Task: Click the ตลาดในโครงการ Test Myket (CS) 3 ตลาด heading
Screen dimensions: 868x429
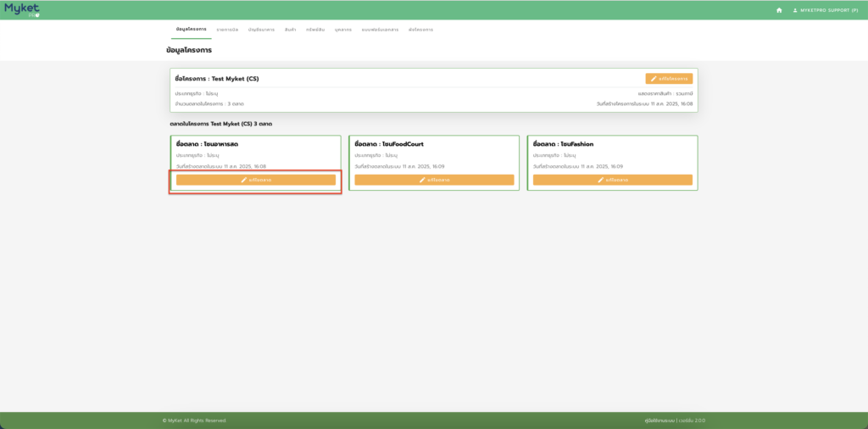Action: point(221,124)
